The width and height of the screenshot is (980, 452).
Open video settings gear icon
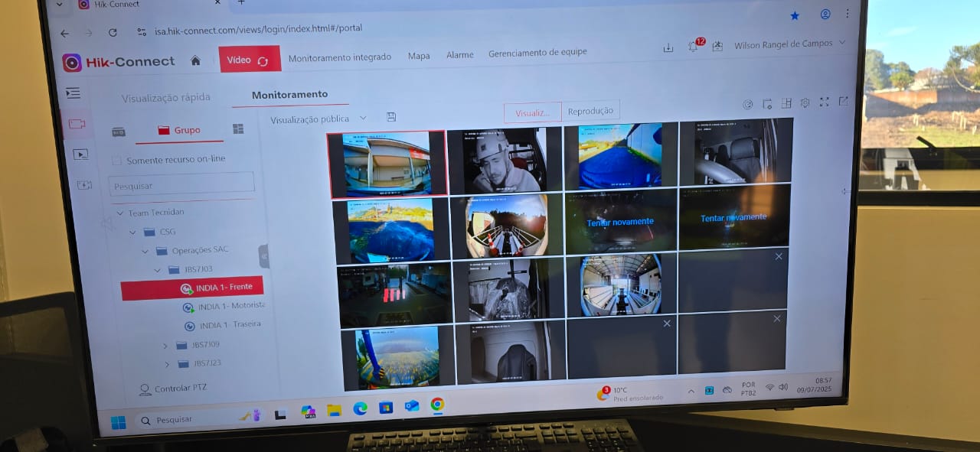pyautogui.click(x=805, y=103)
